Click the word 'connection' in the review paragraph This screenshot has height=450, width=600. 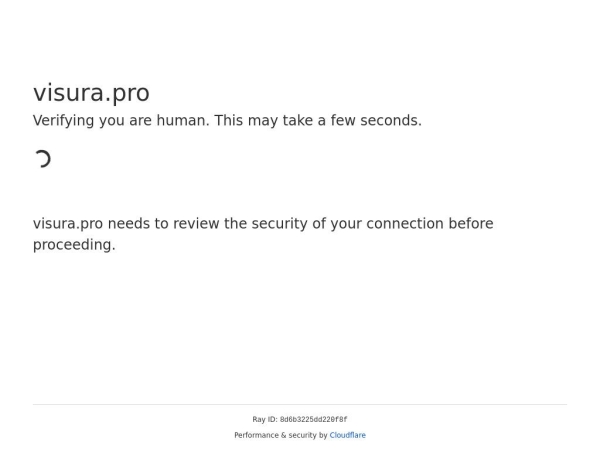[x=405, y=223]
